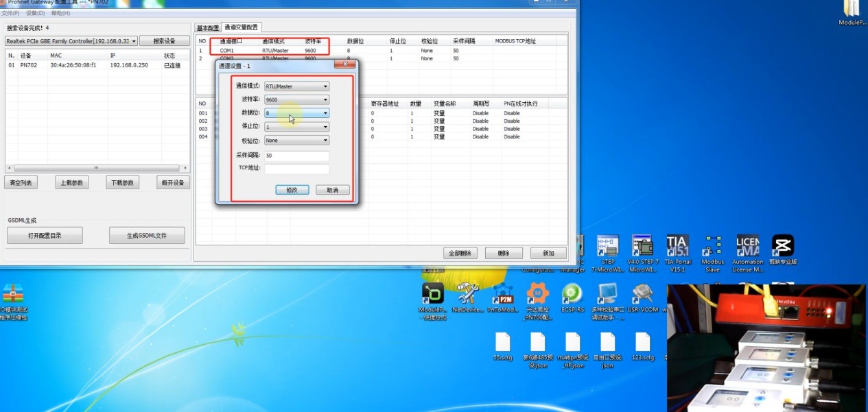The width and height of the screenshot is (868, 412).
Task: Open the 设备(D) menu
Action: (x=35, y=13)
